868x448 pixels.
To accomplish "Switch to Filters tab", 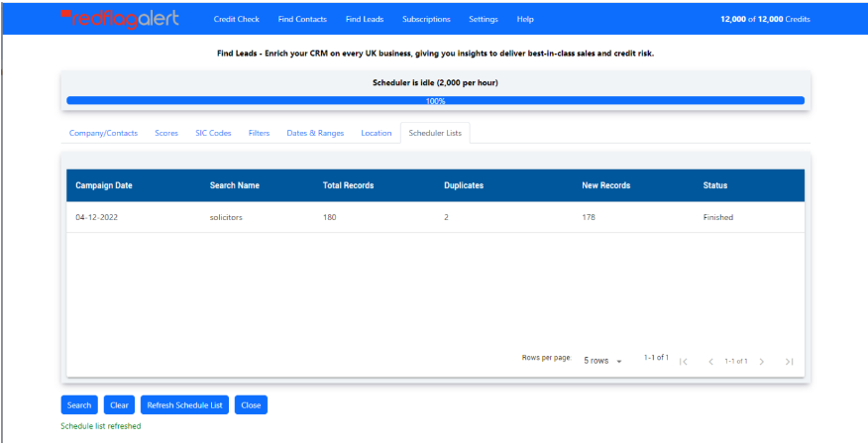I will click(x=259, y=134).
